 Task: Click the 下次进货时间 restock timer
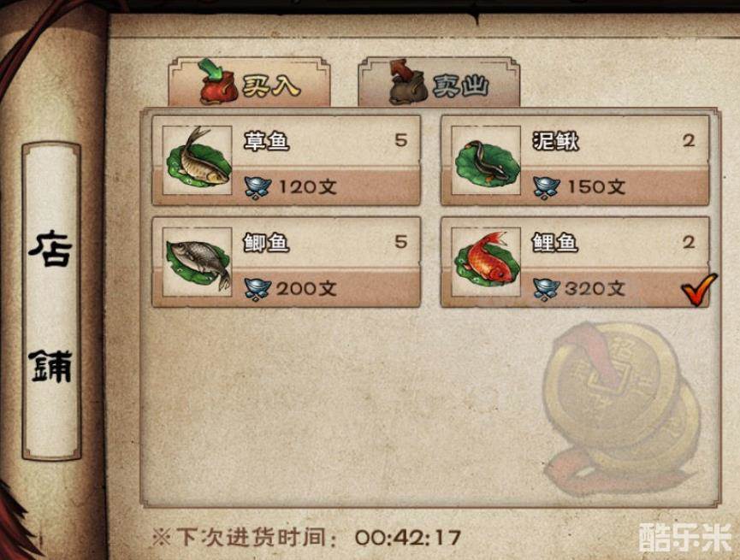(306, 538)
